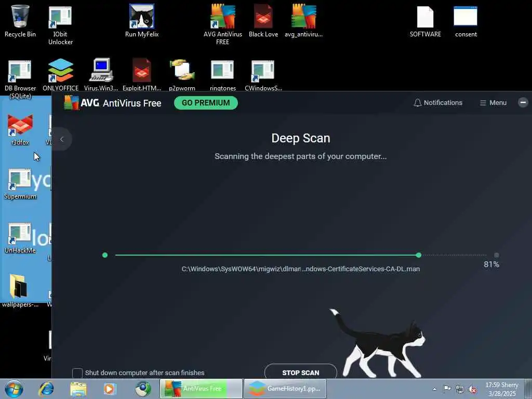Click the muted volume tray icon
This screenshot has width=532, height=399.
pyautogui.click(x=472, y=389)
